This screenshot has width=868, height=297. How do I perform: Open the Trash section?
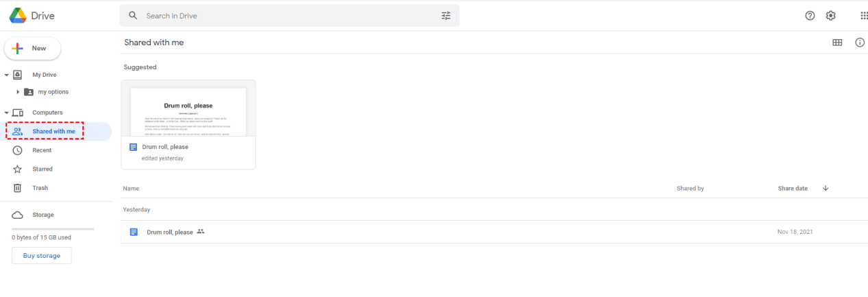(40, 188)
